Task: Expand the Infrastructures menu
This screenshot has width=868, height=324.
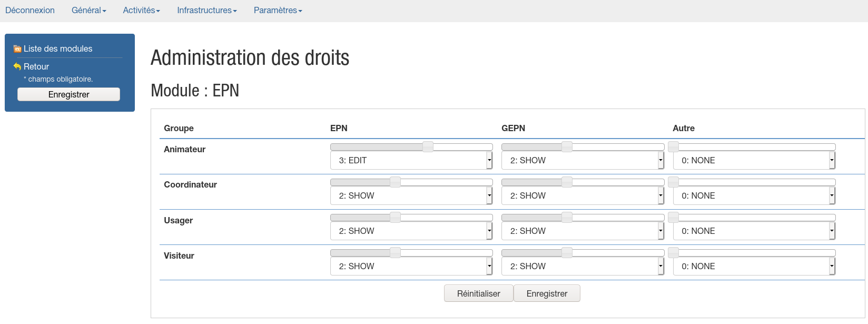Action: pos(206,11)
